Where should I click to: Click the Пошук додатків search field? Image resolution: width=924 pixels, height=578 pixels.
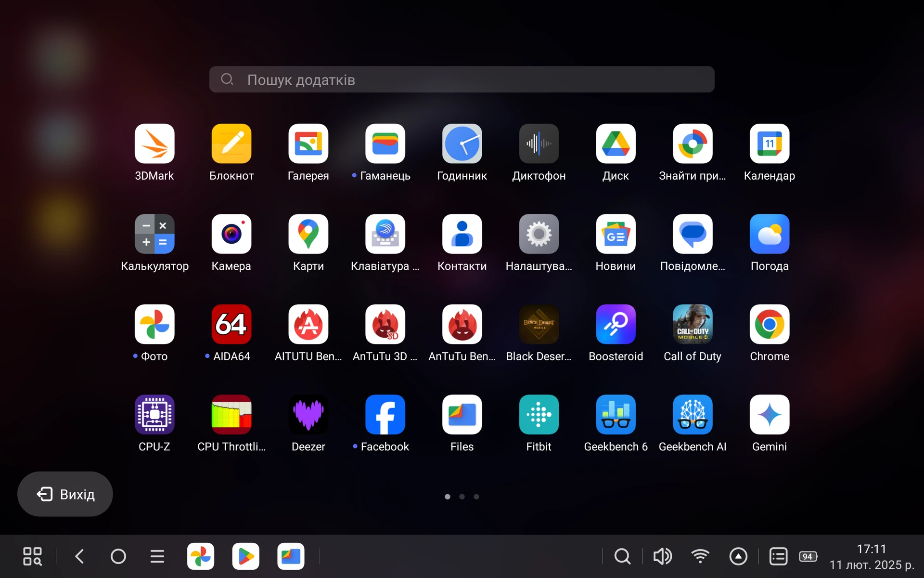point(462,79)
